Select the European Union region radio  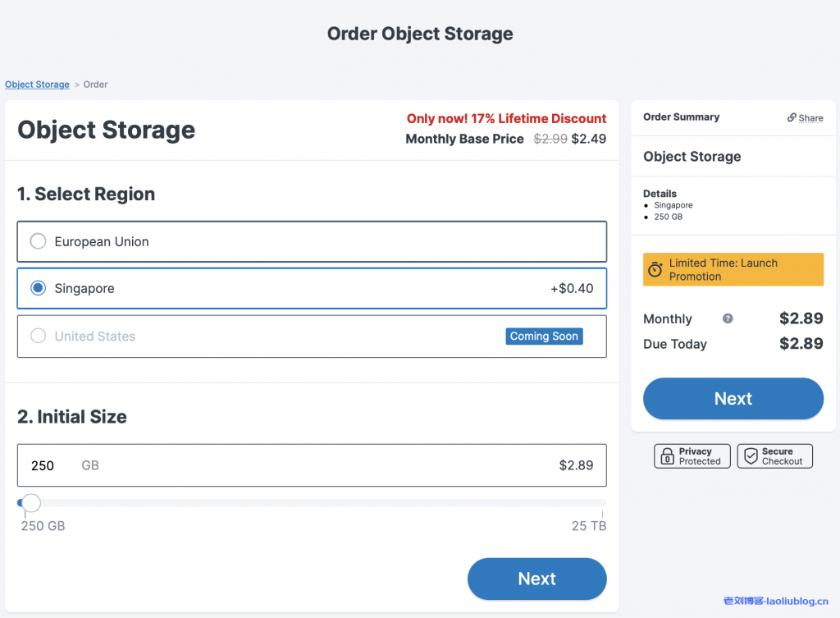pyautogui.click(x=38, y=241)
